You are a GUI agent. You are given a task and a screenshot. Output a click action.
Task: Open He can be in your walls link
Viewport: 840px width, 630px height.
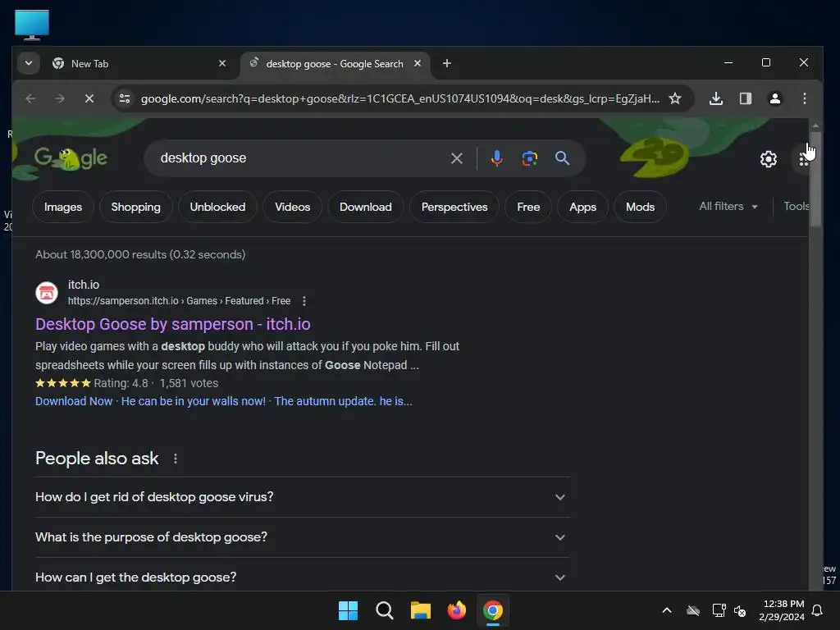(194, 401)
